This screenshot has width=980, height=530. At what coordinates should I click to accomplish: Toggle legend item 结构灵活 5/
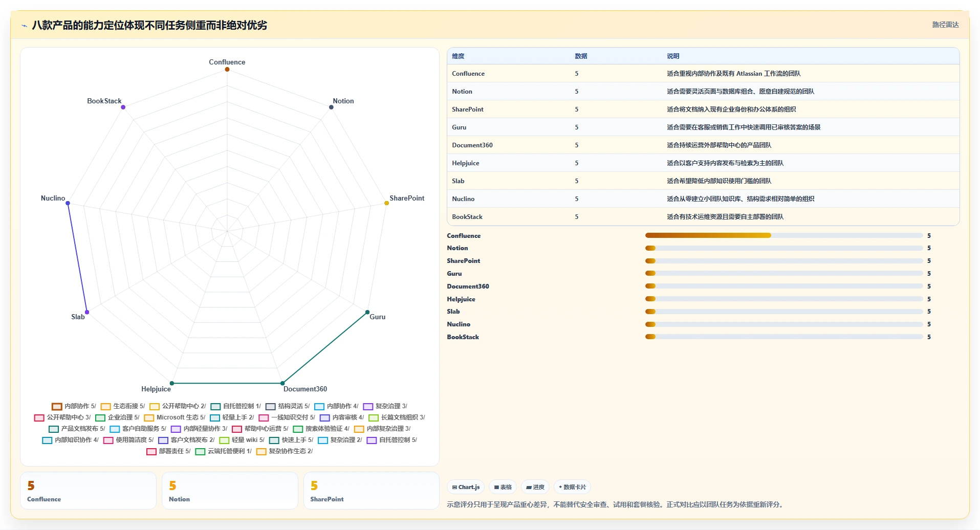tap(288, 406)
